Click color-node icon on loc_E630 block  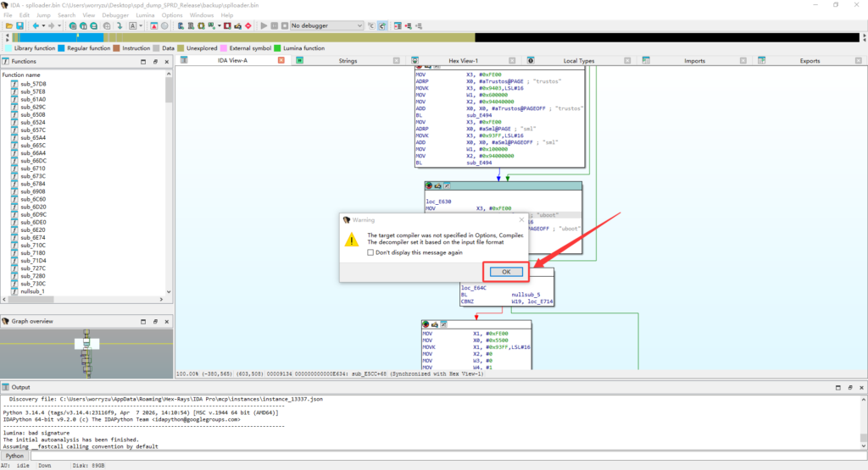[428, 185]
